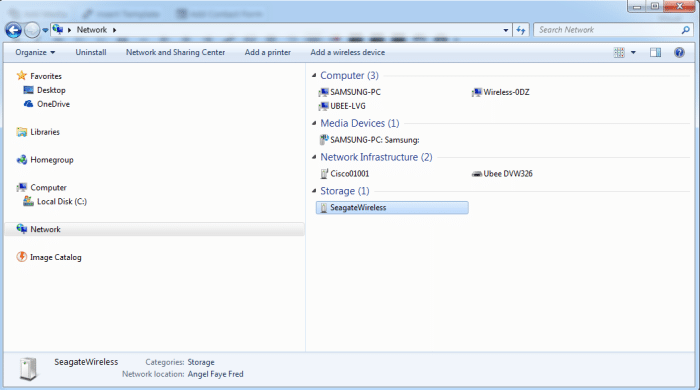Select the SeagateWireless storage device

392,207
